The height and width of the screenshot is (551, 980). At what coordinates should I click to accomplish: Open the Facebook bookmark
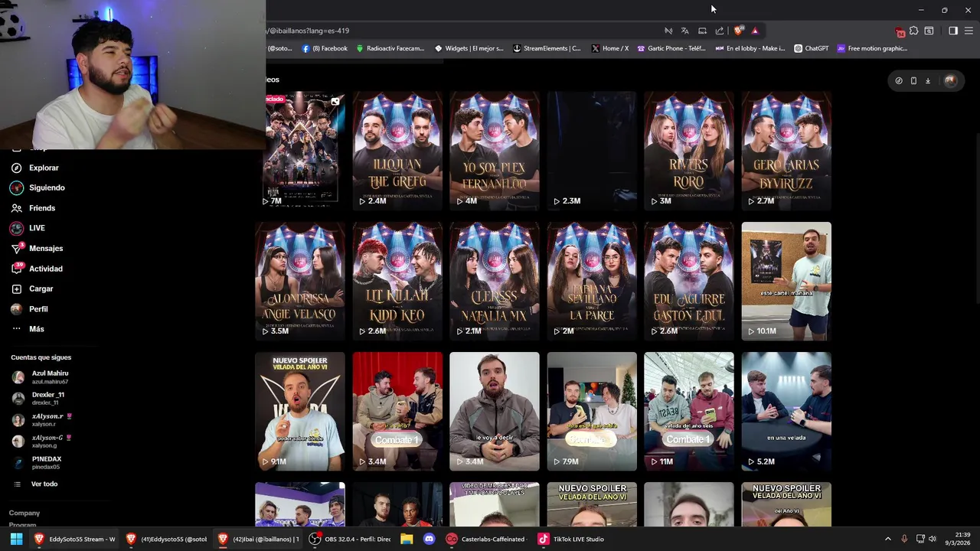tap(325, 48)
